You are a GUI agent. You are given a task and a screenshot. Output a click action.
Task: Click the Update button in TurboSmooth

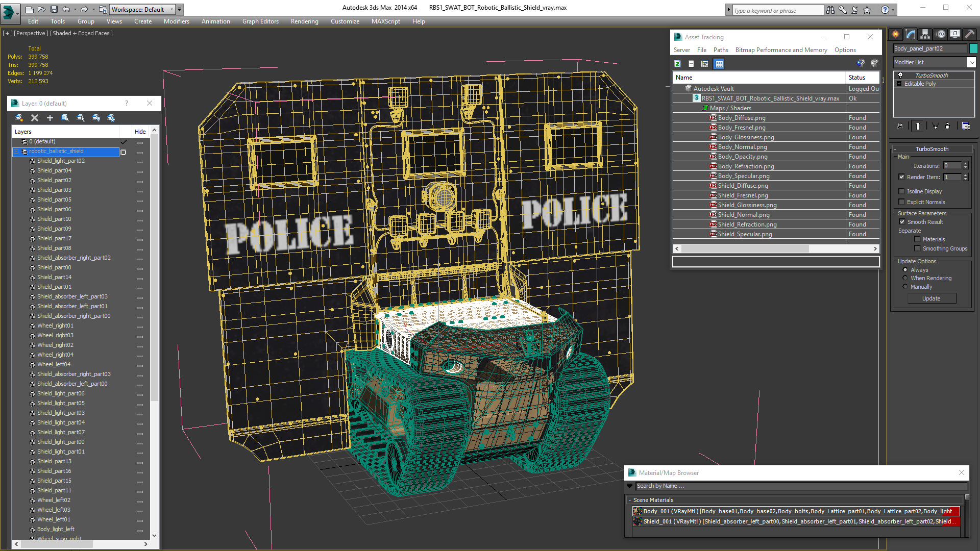click(932, 298)
